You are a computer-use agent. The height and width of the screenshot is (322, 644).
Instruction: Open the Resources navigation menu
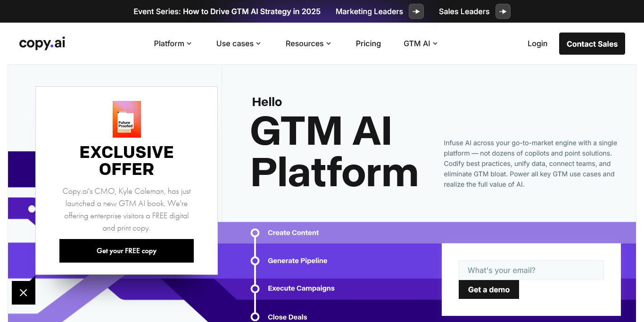[x=308, y=43]
